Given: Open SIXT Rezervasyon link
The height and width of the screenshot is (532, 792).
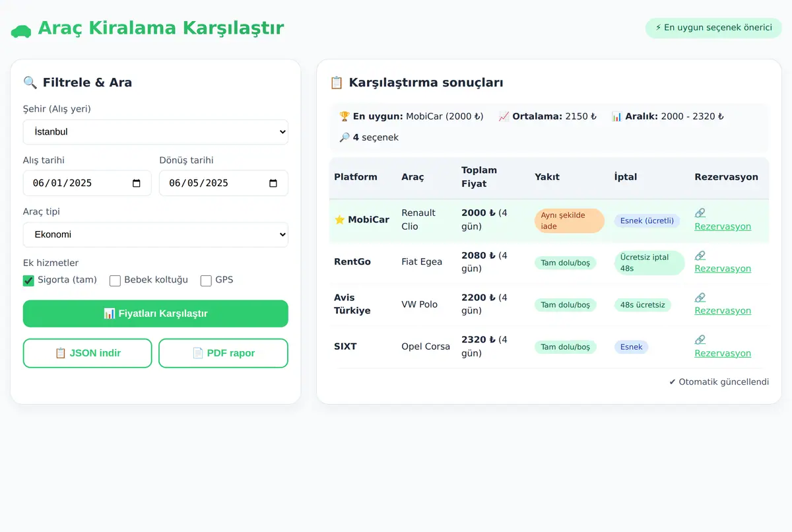Looking at the screenshot, I should (x=723, y=353).
